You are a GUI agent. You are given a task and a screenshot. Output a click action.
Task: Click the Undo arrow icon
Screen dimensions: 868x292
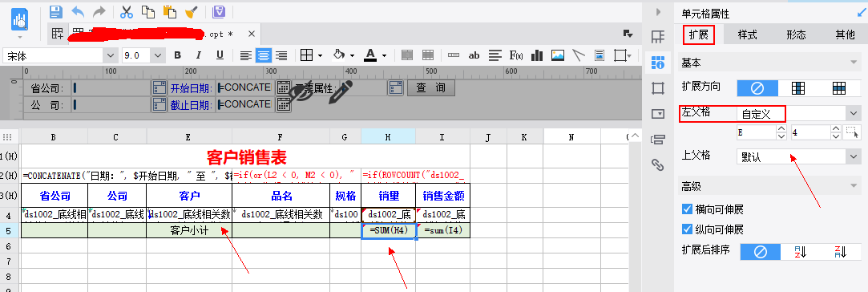coord(78,12)
